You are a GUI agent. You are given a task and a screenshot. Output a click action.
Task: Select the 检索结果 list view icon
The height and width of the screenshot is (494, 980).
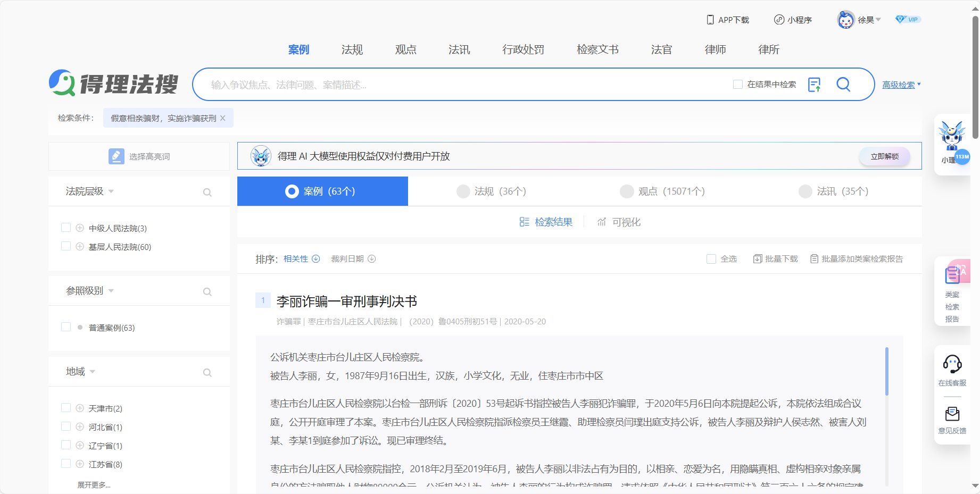pyautogui.click(x=525, y=222)
